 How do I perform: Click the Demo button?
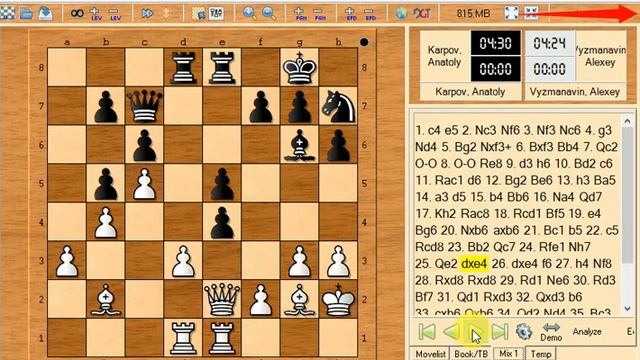551,332
